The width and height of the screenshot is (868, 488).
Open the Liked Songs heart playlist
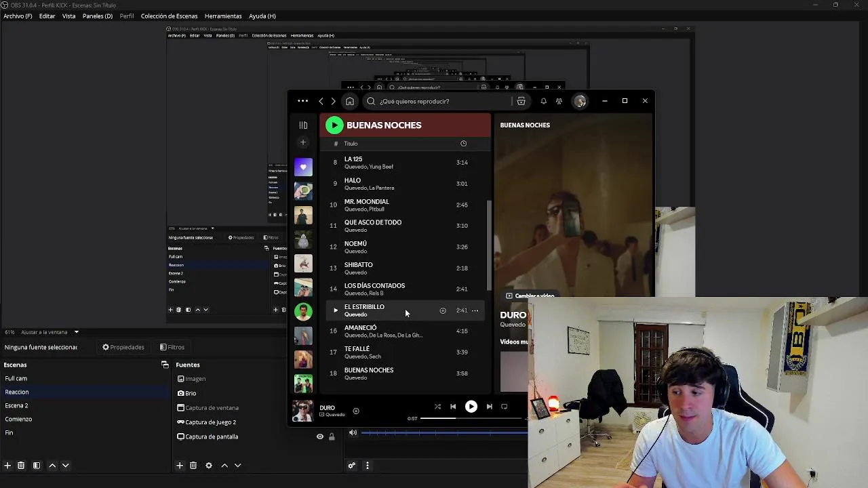pyautogui.click(x=303, y=167)
